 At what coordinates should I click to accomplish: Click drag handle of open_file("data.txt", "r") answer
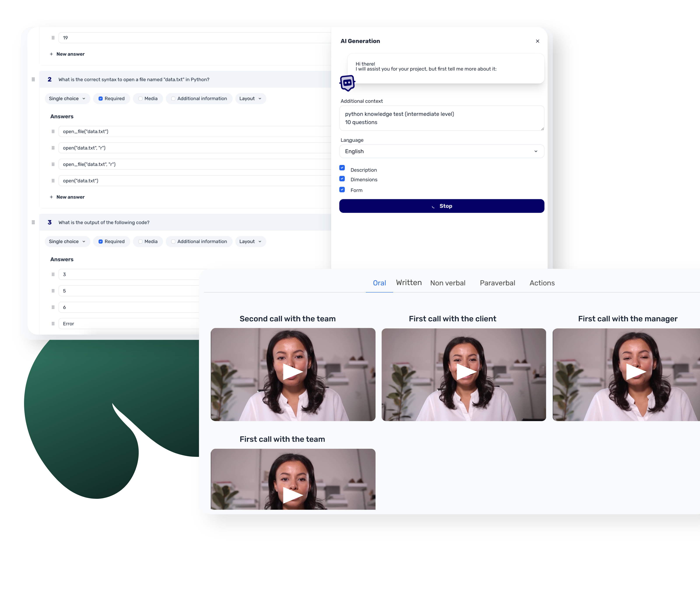tap(53, 164)
